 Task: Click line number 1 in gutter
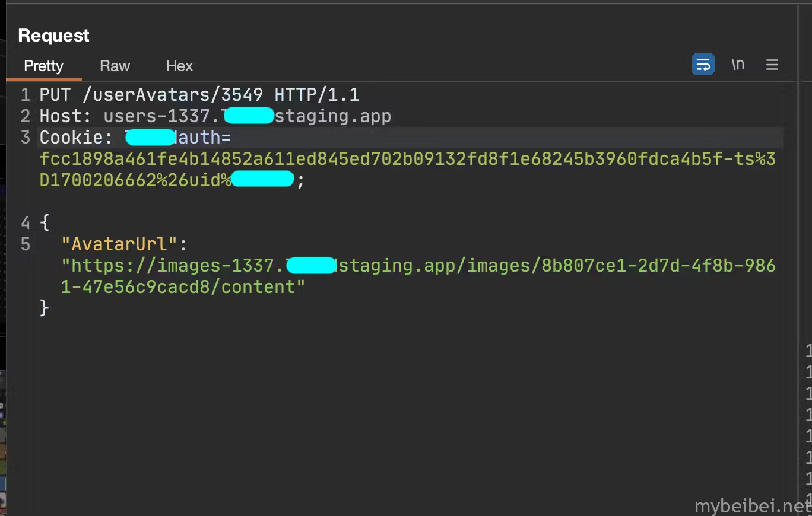[25, 95]
